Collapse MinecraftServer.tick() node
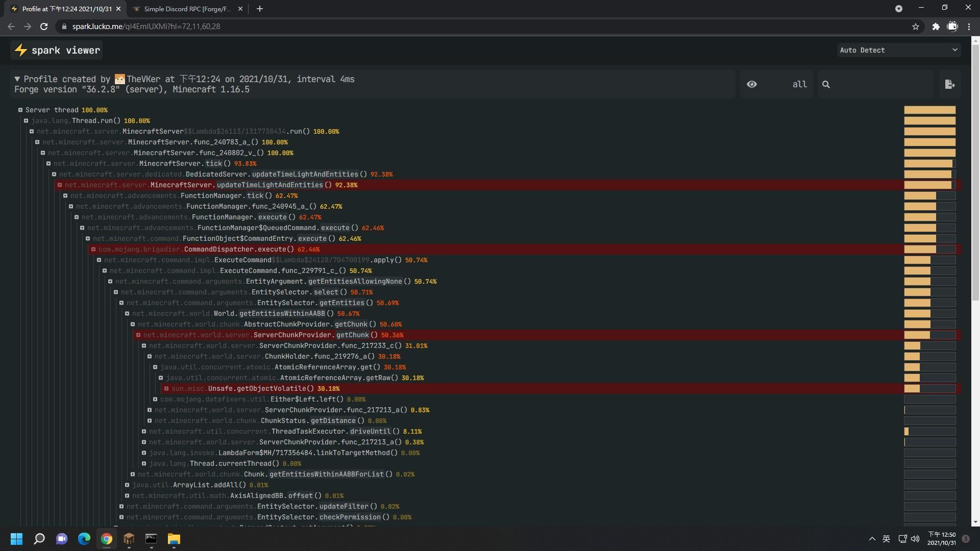The image size is (980, 551). 48,163
